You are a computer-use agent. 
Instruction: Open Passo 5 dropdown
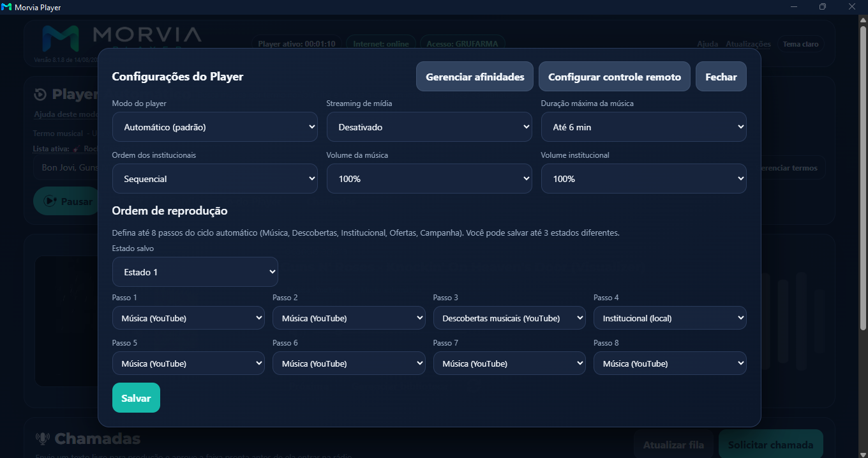(x=188, y=363)
